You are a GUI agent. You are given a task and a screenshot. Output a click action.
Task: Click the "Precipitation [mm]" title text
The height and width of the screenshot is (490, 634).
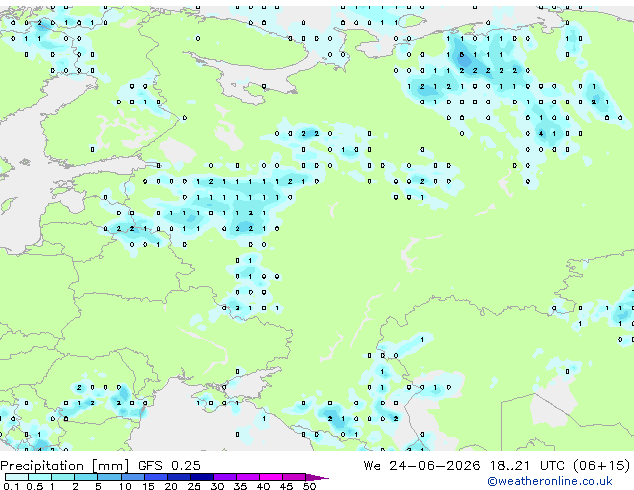[x=65, y=466]
